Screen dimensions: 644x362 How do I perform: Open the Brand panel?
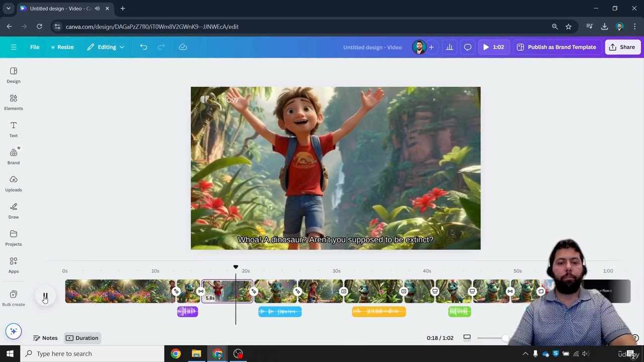pyautogui.click(x=14, y=157)
